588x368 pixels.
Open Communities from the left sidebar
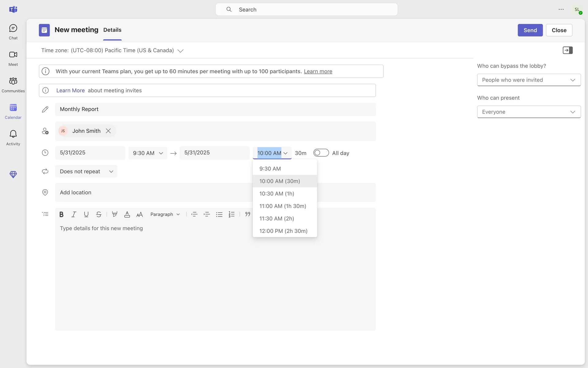tap(13, 84)
